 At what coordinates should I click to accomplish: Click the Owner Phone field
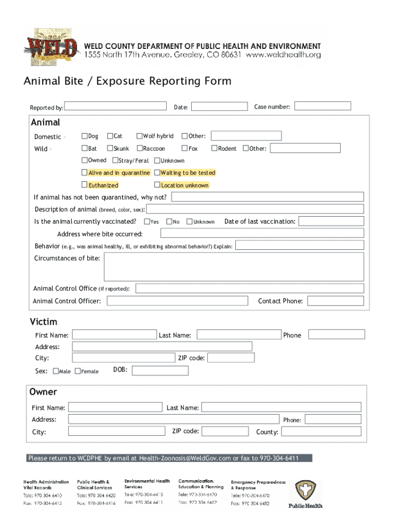point(333,419)
